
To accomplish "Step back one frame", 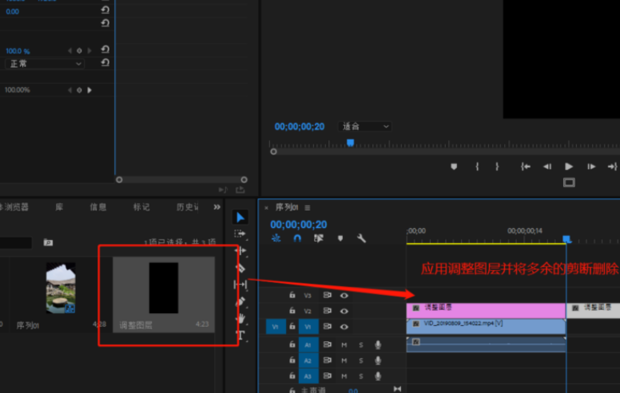I will 547,166.
